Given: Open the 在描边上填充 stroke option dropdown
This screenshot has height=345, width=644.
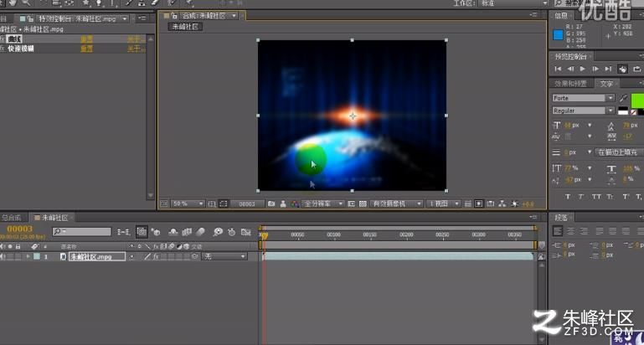Looking at the screenshot, I should (620, 152).
